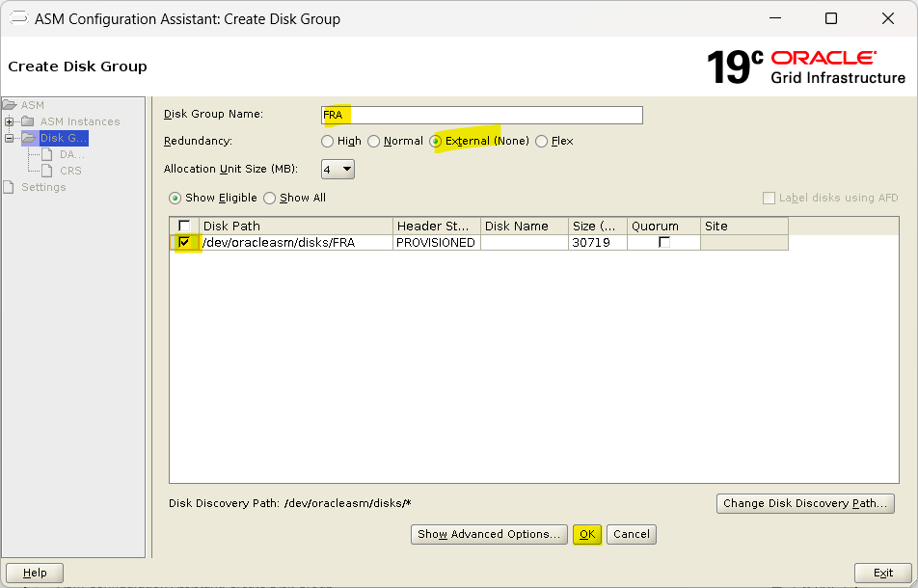Click the Settings document icon
Viewport: 918px width, 588px height.
click(8, 187)
